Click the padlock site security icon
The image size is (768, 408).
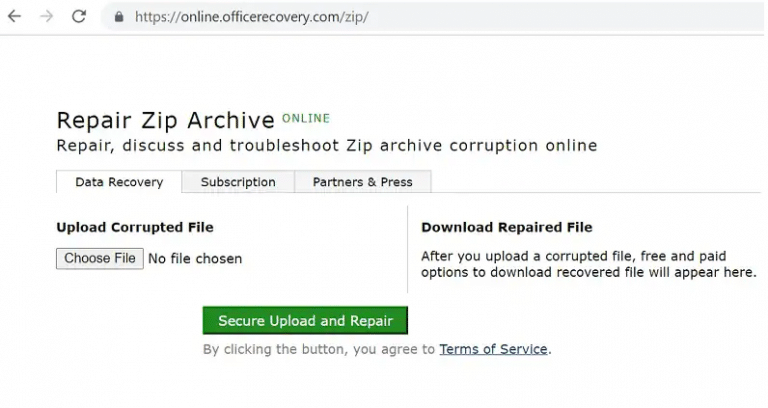(119, 17)
